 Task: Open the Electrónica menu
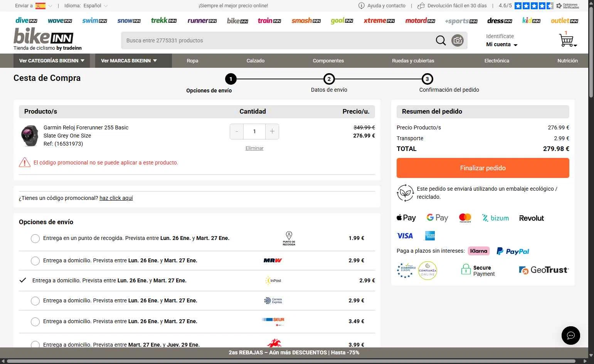coord(497,61)
